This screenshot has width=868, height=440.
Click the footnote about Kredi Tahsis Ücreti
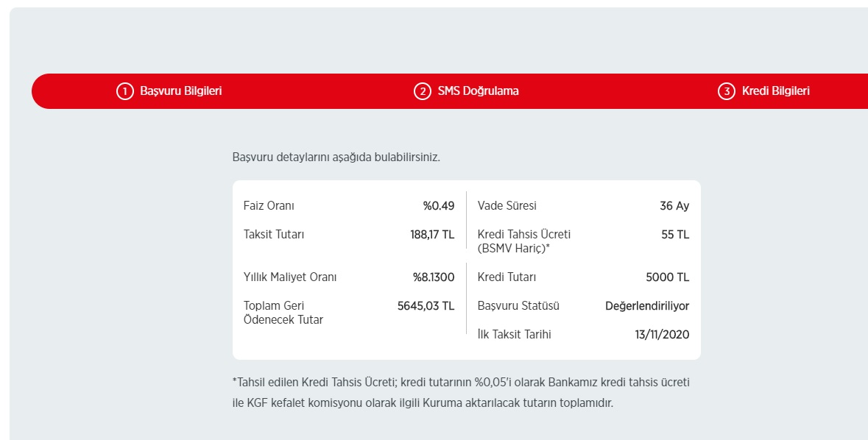click(461, 392)
